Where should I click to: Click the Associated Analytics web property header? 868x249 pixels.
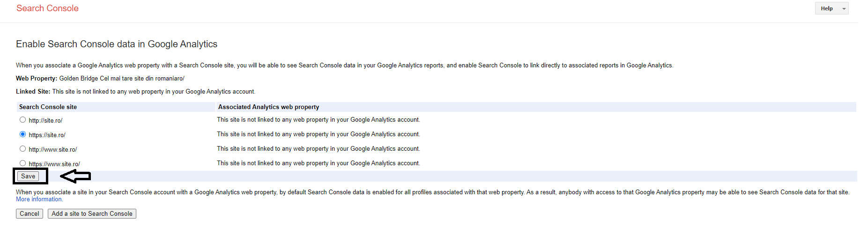268,107
